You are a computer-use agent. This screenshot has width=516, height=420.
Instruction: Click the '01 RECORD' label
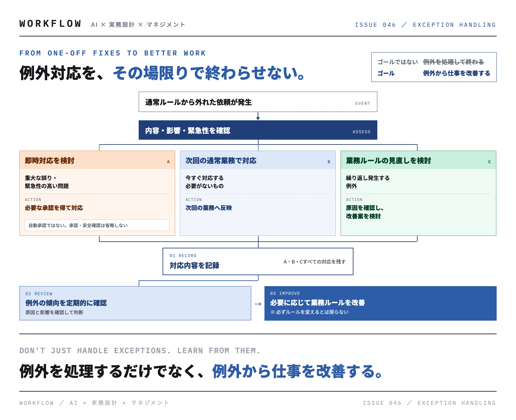coord(183,256)
